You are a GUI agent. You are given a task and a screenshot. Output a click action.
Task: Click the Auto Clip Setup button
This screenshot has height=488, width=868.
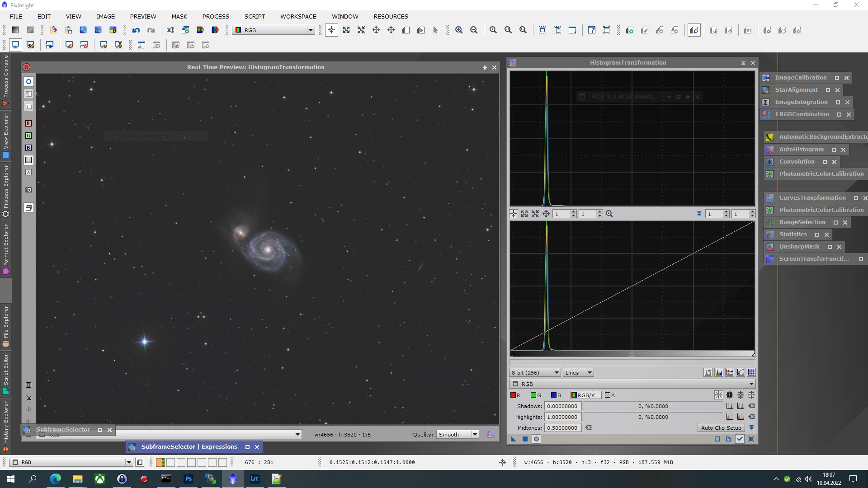(721, 427)
